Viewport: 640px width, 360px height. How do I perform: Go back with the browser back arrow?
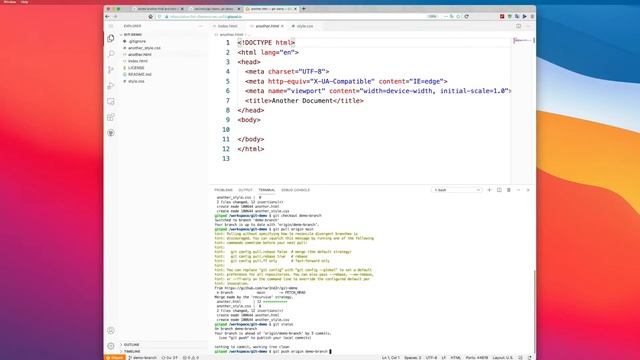point(107,16)
